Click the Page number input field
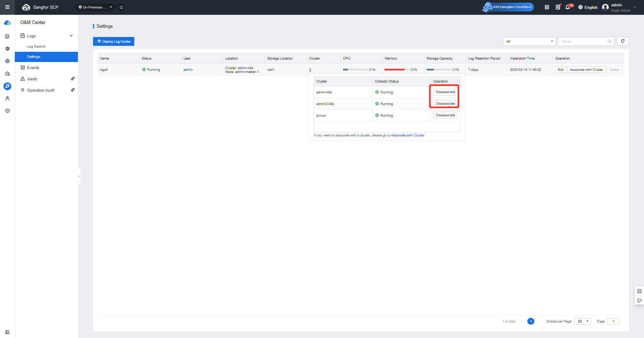Image resolution: width=644 pixels, height=338 pixels. 613,321
